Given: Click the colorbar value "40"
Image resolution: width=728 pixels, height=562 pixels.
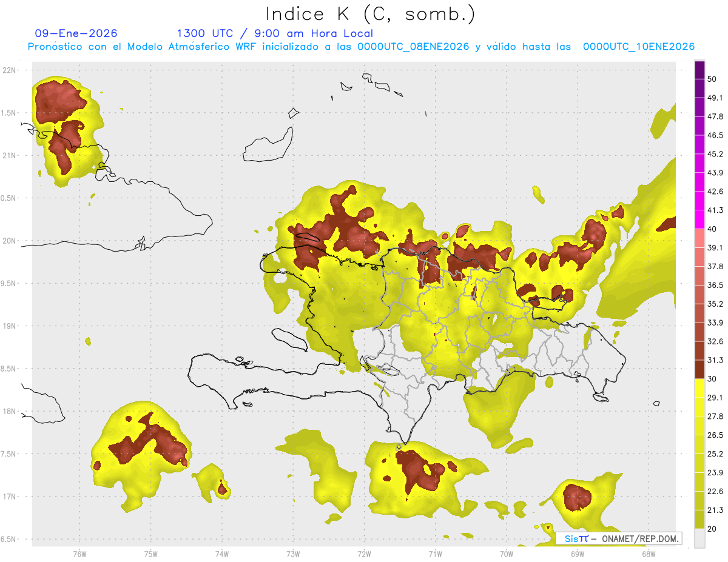Looking at the screenshot, I should (712, 229).
